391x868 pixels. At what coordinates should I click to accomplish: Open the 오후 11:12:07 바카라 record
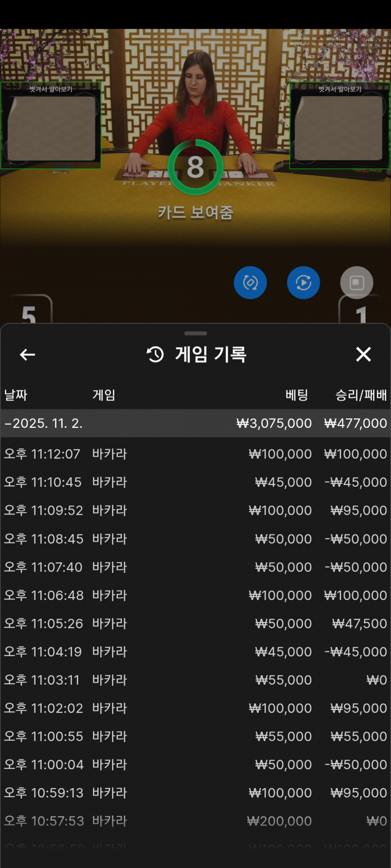(x=195, y=454)
